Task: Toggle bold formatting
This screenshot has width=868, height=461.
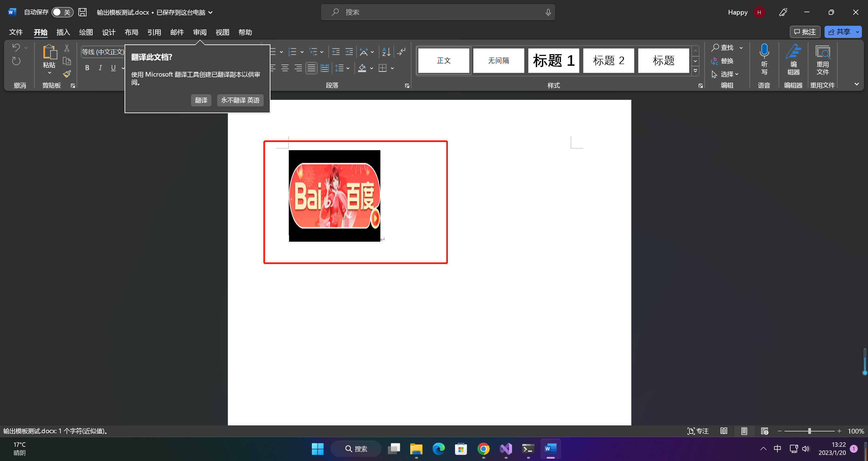Action: click(87, 68)
